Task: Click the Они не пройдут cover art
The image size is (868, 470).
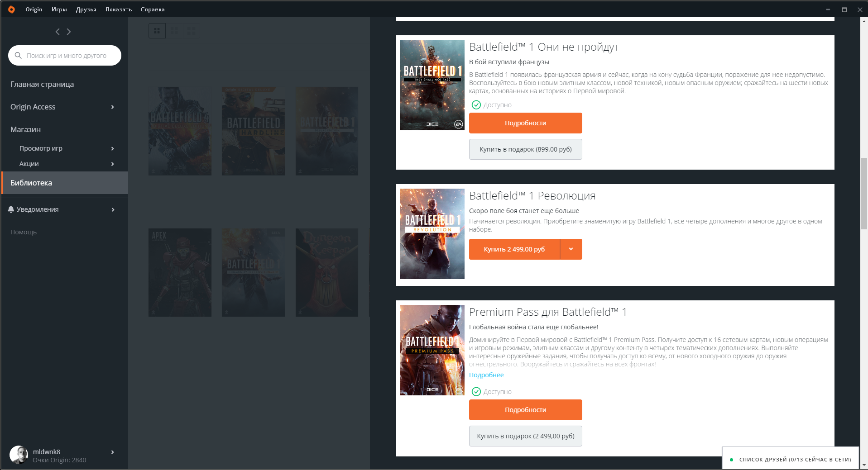Action: click(x=432, y=85)
